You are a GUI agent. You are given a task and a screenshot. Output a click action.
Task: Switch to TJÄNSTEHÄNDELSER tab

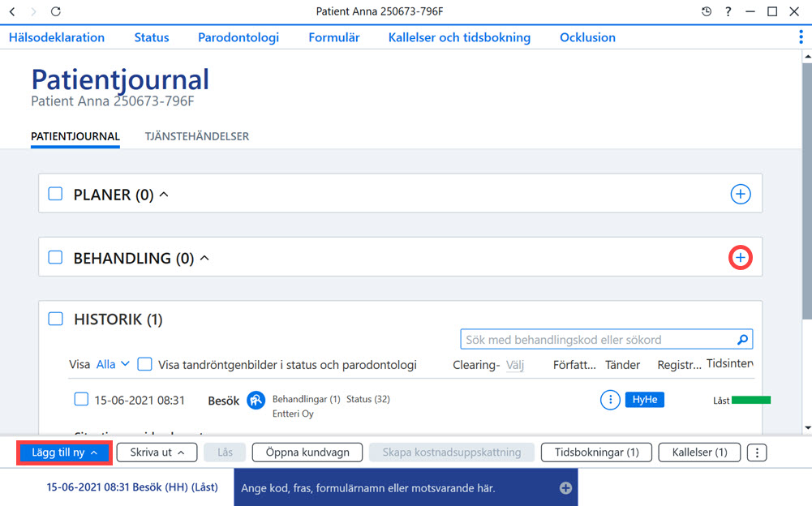(x=197, y=136)
